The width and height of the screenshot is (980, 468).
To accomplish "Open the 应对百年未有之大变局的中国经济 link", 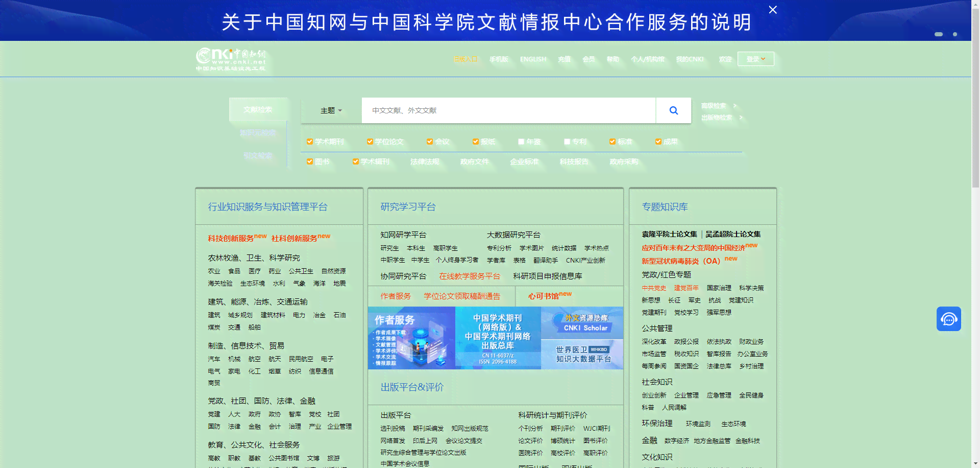I will click(693, 248).
